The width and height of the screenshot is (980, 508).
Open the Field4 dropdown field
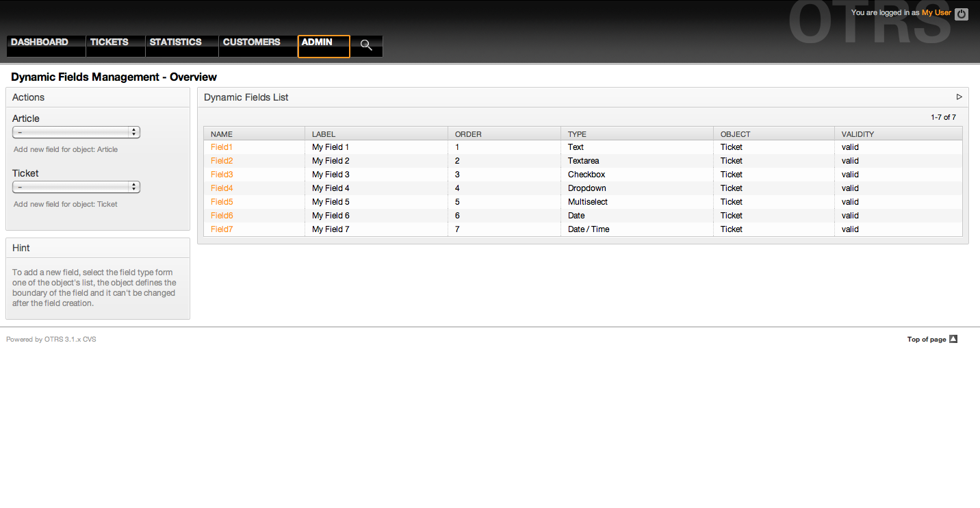222,188
